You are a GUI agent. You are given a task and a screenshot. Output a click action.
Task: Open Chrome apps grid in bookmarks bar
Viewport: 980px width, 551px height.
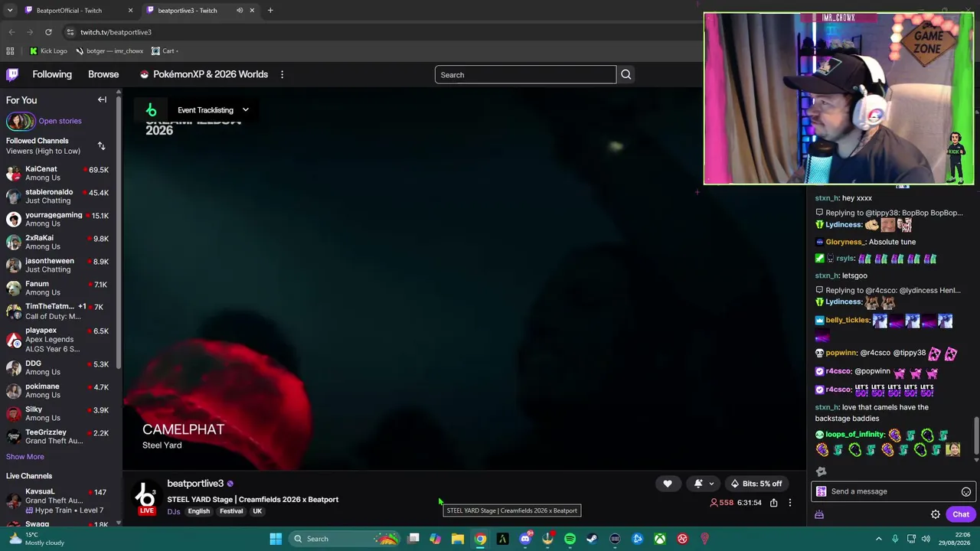click(x=10, y=51)
